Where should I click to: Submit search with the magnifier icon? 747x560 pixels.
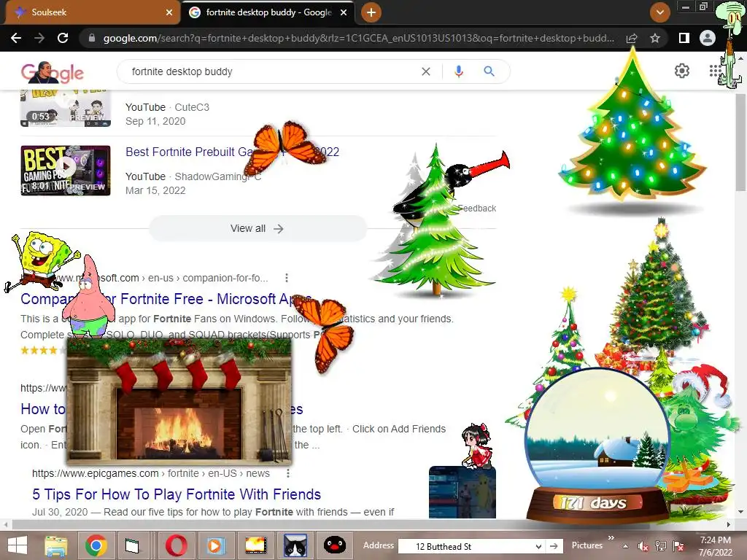(489, 71)
